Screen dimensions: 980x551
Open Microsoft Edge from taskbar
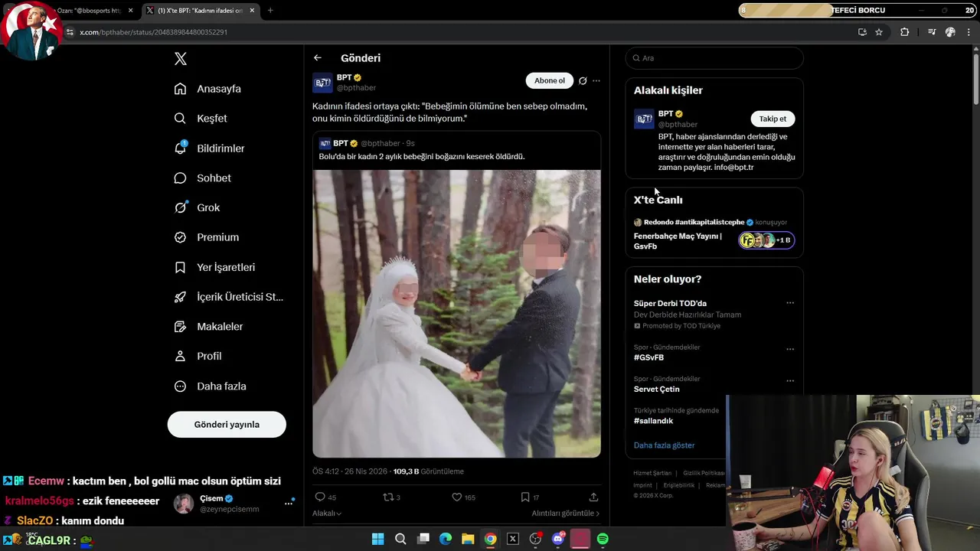(446, 540)
